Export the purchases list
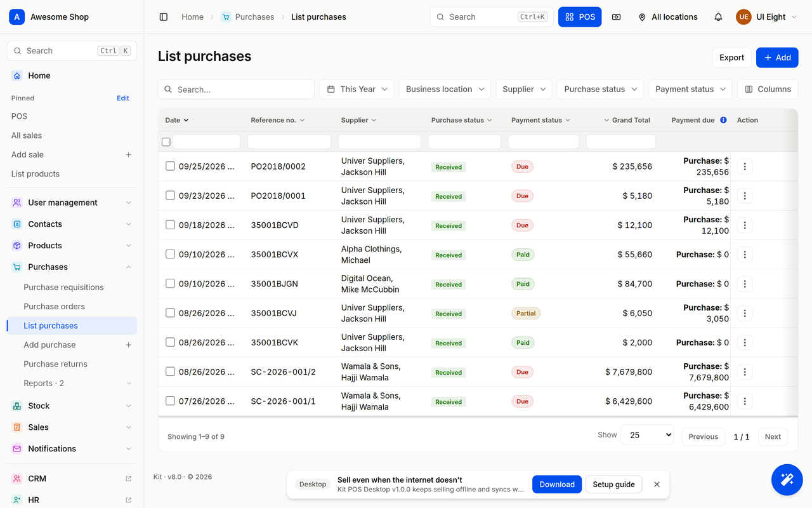Screen dimensions: 812x508 tap(731, 58)
